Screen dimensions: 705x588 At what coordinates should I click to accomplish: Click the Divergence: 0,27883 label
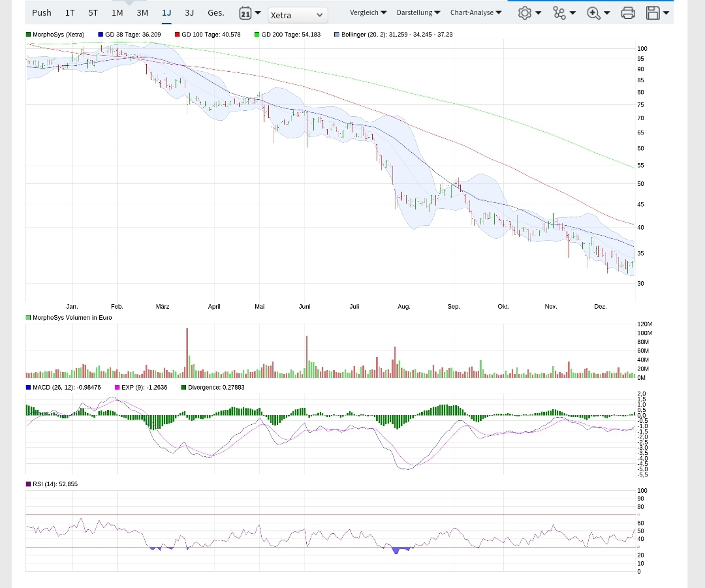(x=216, y=387)
